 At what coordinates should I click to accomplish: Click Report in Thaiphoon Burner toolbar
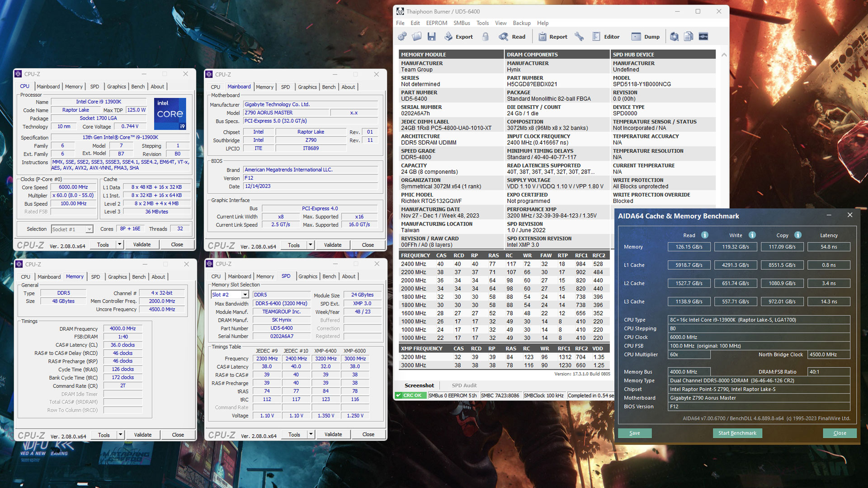552,37
